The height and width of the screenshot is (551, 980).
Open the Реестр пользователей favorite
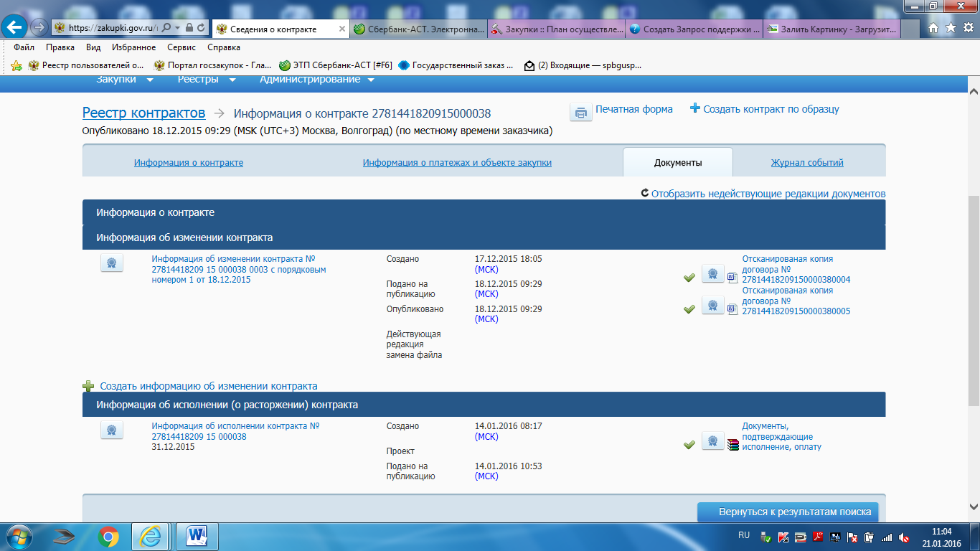87,65
